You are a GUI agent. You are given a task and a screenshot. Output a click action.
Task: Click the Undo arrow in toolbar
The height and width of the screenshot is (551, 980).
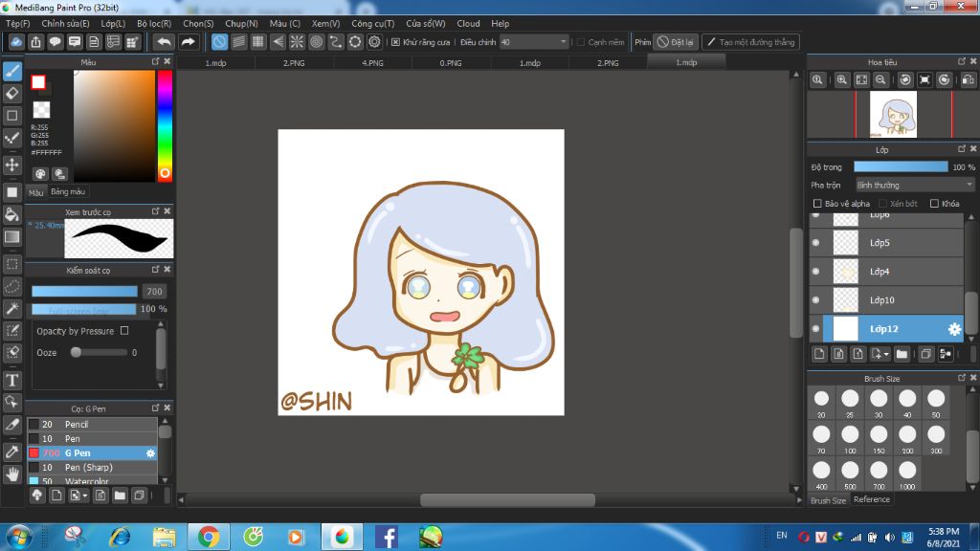pos(164,42)
